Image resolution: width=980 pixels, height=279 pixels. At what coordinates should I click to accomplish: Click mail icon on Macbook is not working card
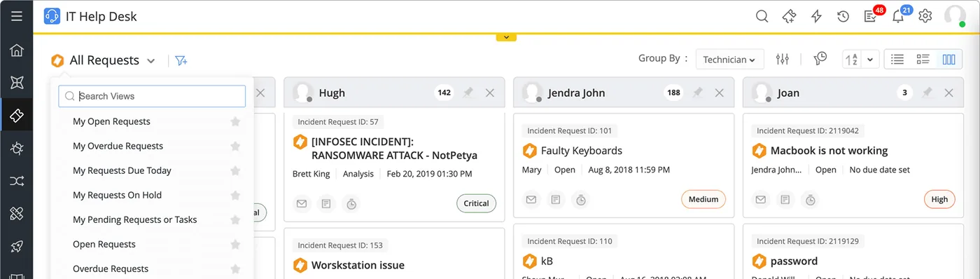[761, 200]
